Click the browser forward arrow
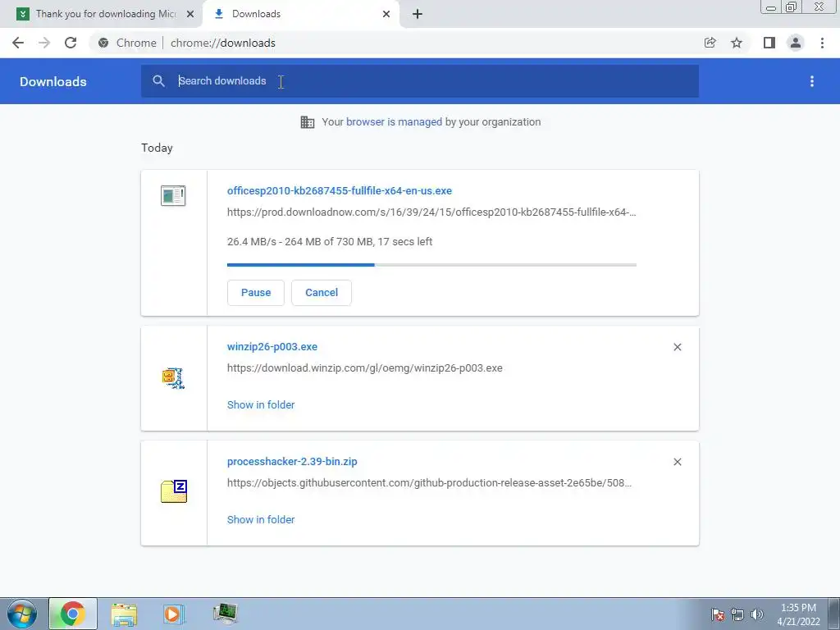The width and height of the screenshot is (840, 630). point(44,43)
